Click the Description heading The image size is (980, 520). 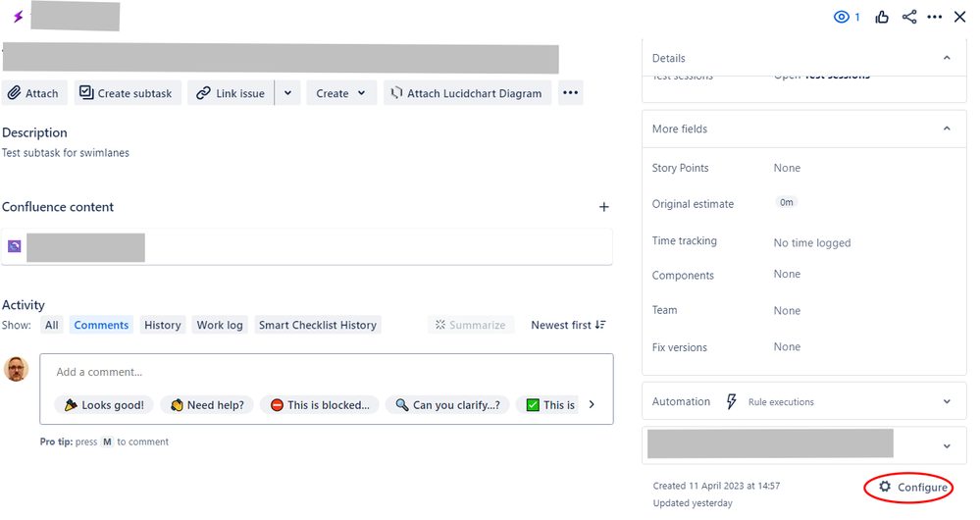tap(34, 132)
